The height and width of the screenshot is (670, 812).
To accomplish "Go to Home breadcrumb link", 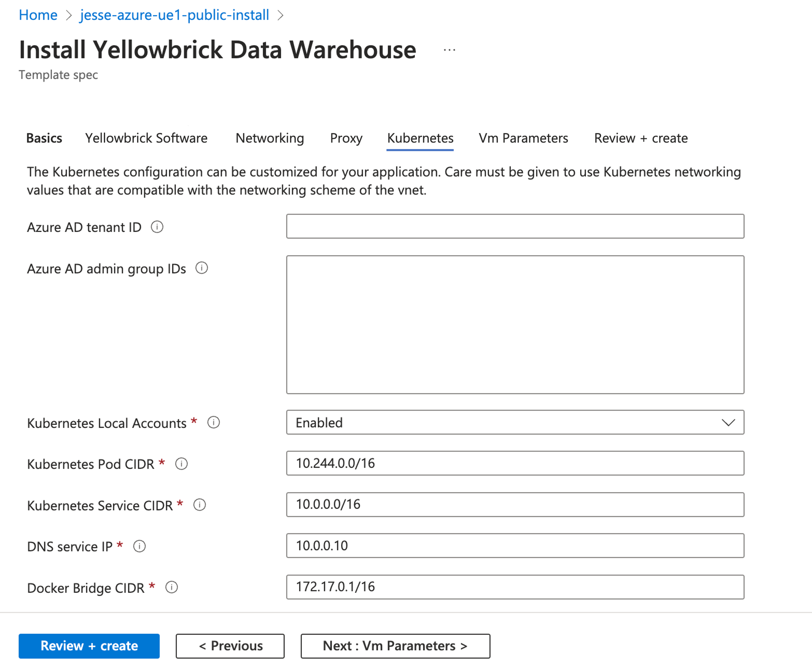I will (38, 15).
